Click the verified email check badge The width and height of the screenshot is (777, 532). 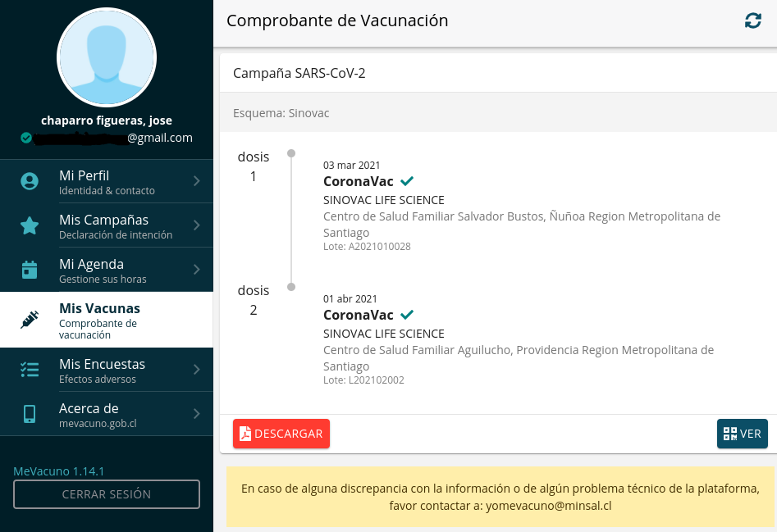click(26, 138)
